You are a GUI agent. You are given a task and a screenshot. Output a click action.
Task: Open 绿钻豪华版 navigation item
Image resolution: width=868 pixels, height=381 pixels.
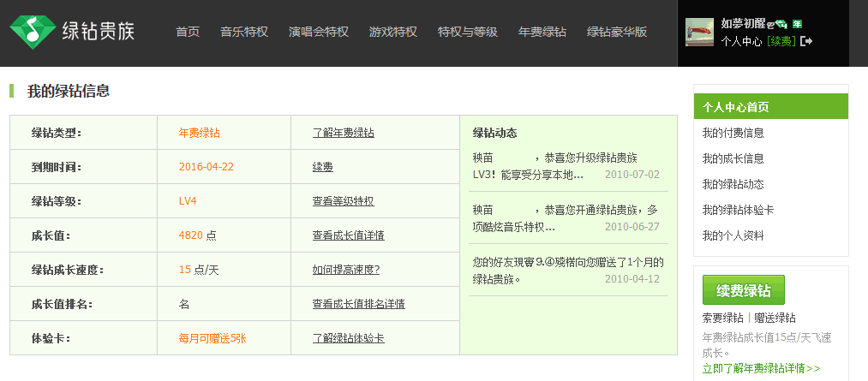click(x=617, y=32)
